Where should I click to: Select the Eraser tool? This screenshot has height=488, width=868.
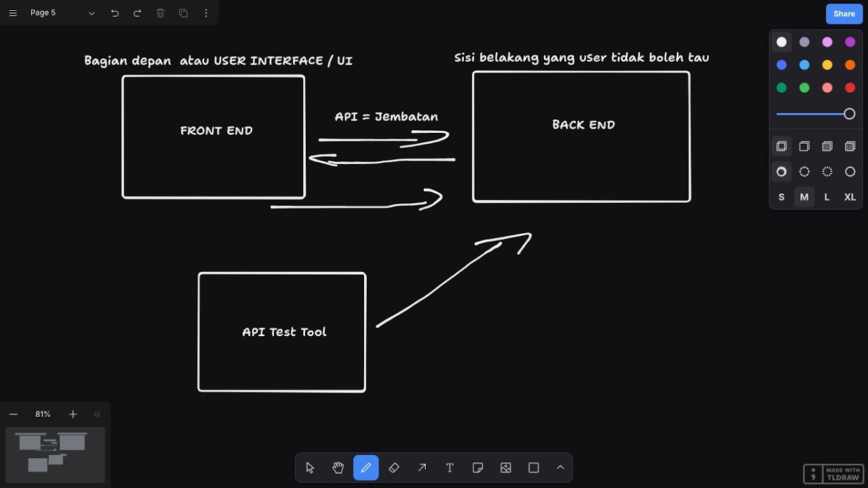pos(394,468)
